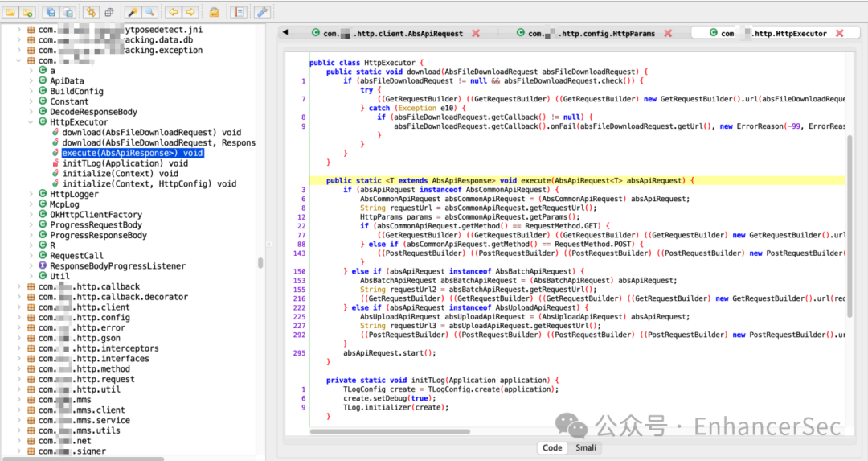This screenshot has height=461, width=868.
Task: Select the Code view button
Action: click(x=552, y=447)
